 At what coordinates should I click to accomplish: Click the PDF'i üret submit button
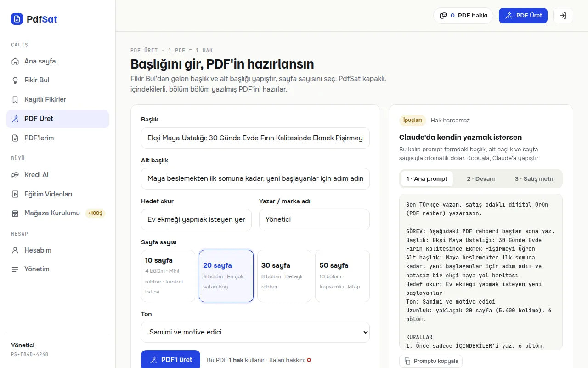pyautogui.click(x=170, y=360)
